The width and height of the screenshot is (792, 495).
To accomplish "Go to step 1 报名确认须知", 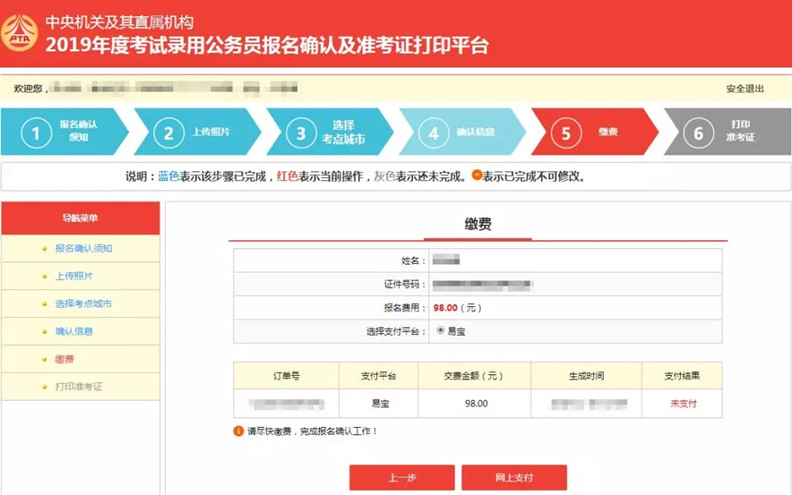I will [x=64, y=132].
